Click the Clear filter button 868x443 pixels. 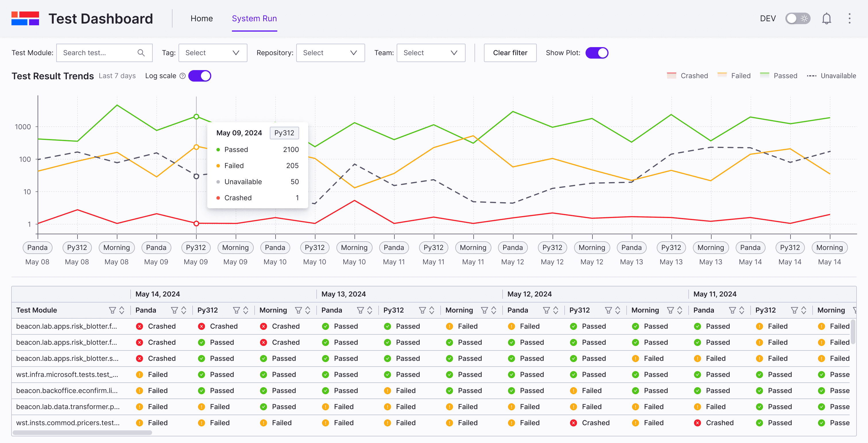point(510,53)
